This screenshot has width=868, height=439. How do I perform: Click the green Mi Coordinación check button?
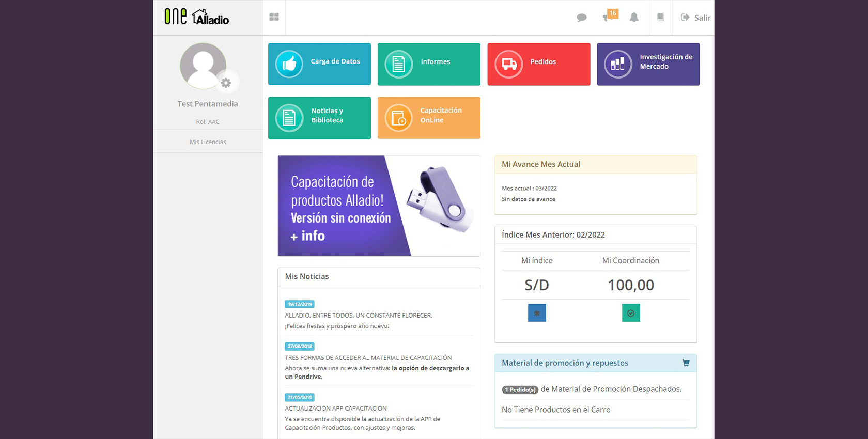(x=631, y=313)
